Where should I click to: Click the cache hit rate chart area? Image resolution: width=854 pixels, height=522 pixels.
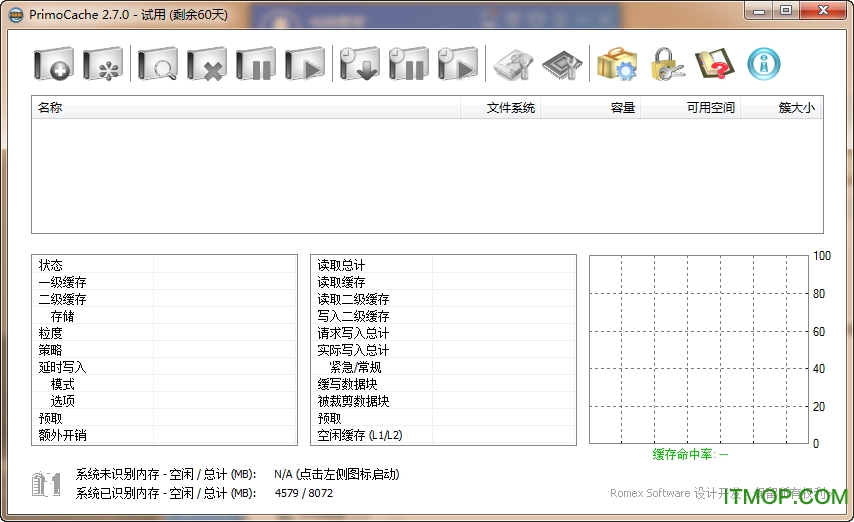tap(699, 349)
